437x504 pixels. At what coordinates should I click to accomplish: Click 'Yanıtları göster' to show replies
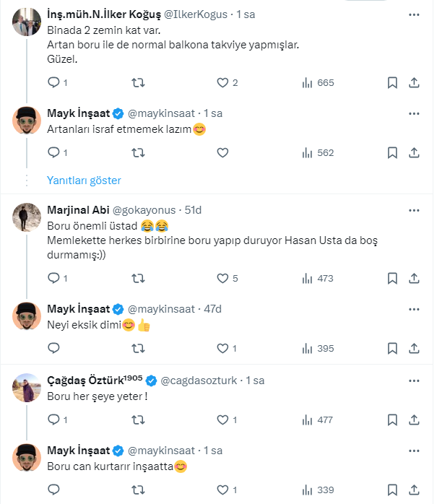pos(84,181)
